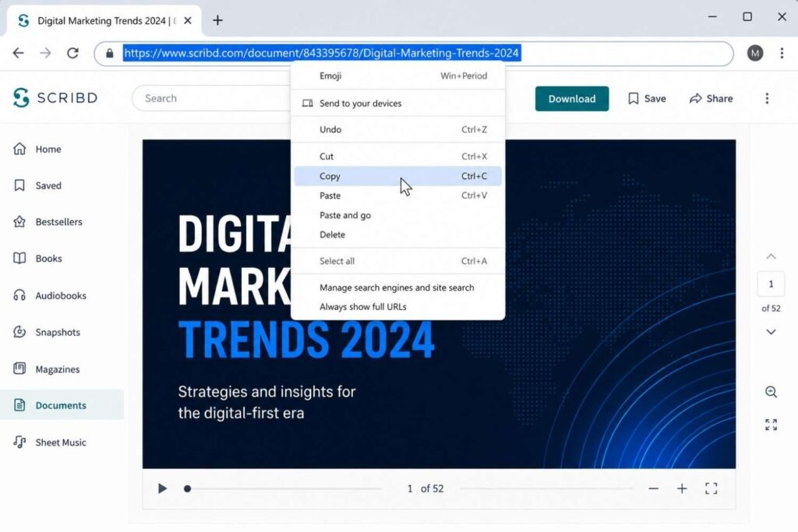Image resolution: width=798 pixels, height=532 pixels.
Task: Reload the page with the refresh icon
Action: pos(72,53)
